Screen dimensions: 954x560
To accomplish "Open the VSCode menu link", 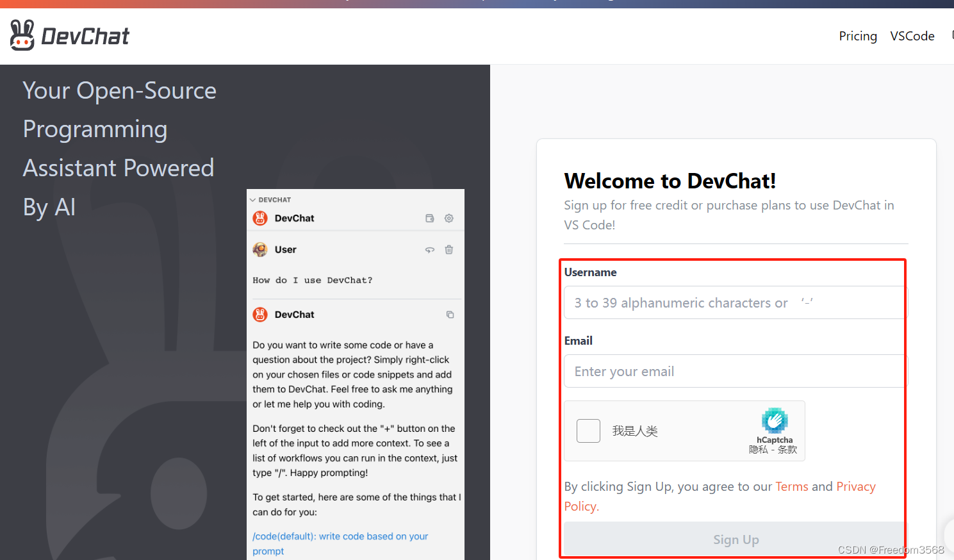I will [x=912, y=36].
